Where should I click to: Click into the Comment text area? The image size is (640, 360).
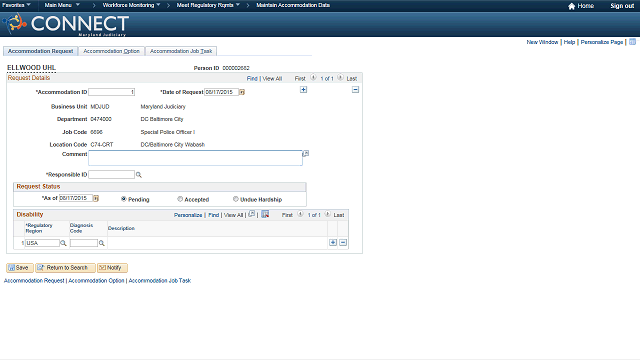coord(195,158)
